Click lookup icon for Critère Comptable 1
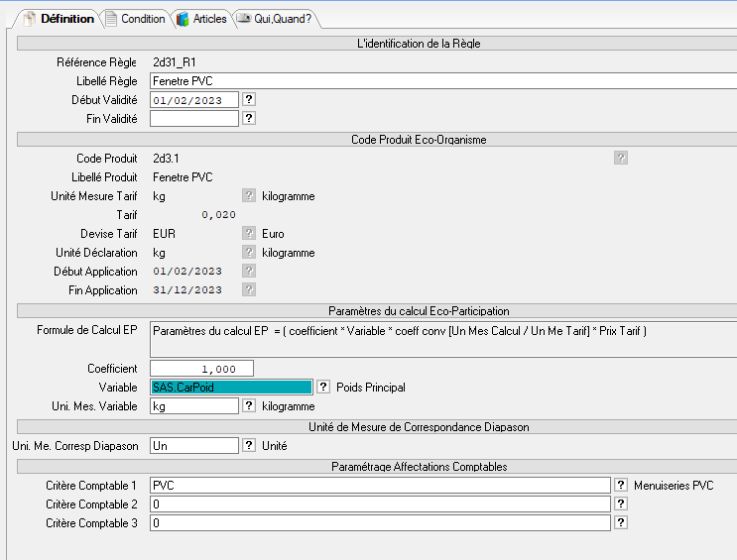 621,486
